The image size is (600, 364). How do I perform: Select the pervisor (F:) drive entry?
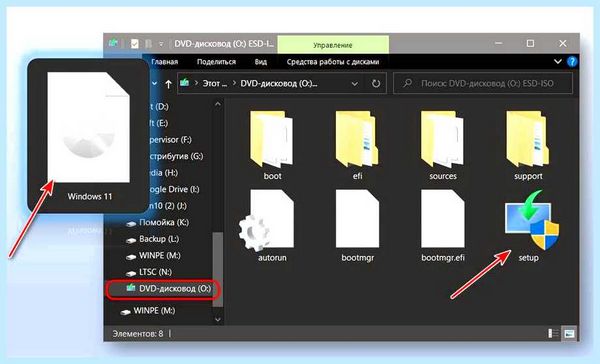click(x=170, y=140)
